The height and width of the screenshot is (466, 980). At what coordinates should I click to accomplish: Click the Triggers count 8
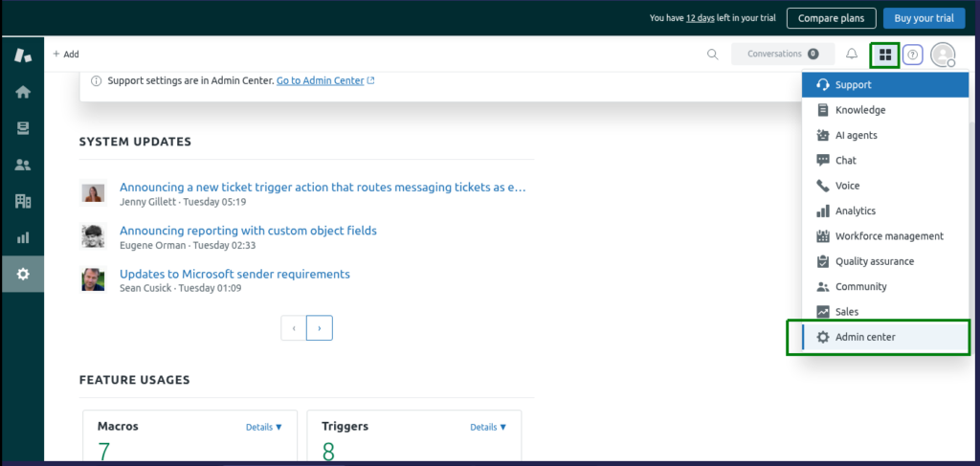(x=330, y=452)
